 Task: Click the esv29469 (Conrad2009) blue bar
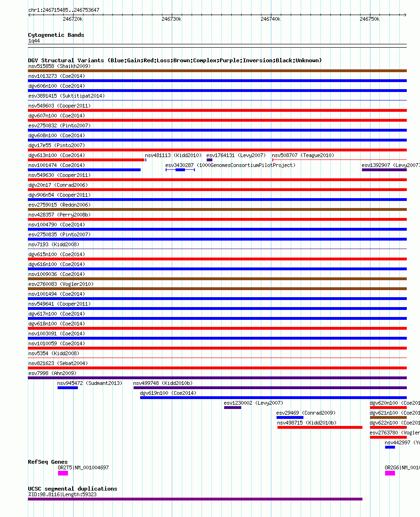coord(290,417)
